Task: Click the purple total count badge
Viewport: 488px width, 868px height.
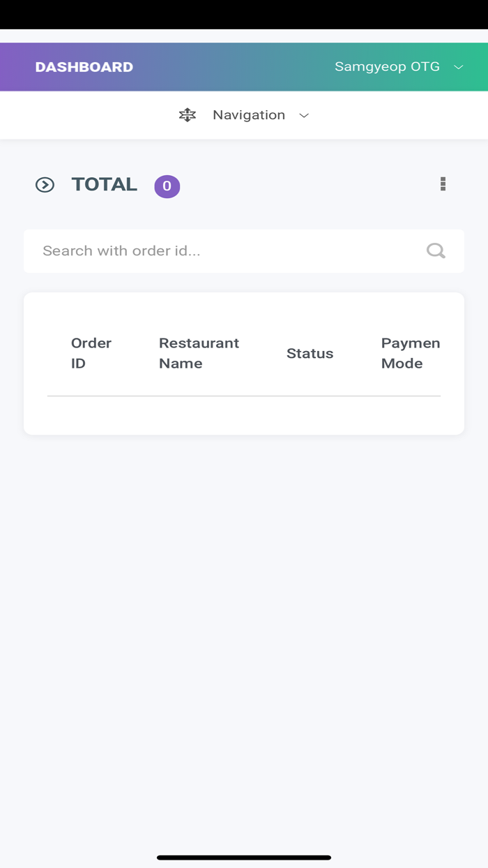Action: point(167,186)
